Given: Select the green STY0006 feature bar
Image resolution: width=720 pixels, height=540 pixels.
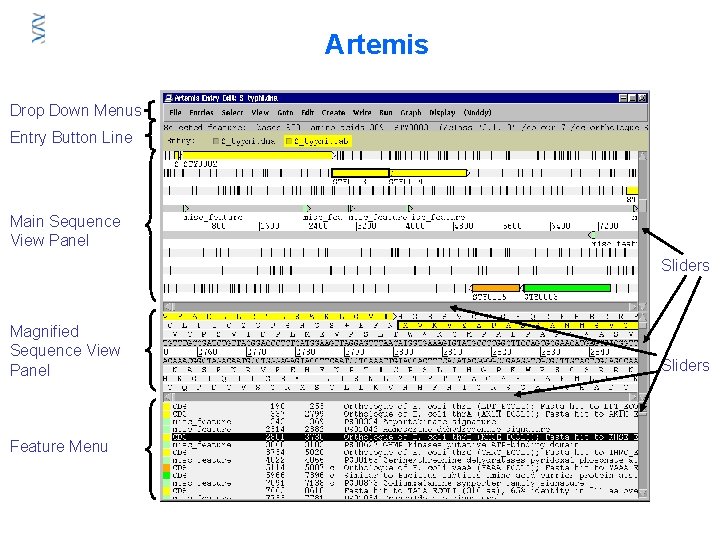Looking at the screenshot, I should coord(567,288).
